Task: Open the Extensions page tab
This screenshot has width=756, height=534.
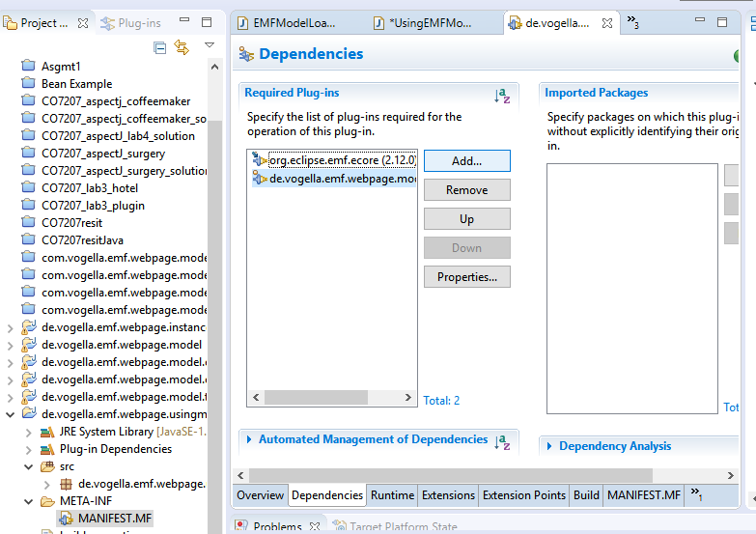Action: pyautogui.click(x=448, y=495)
